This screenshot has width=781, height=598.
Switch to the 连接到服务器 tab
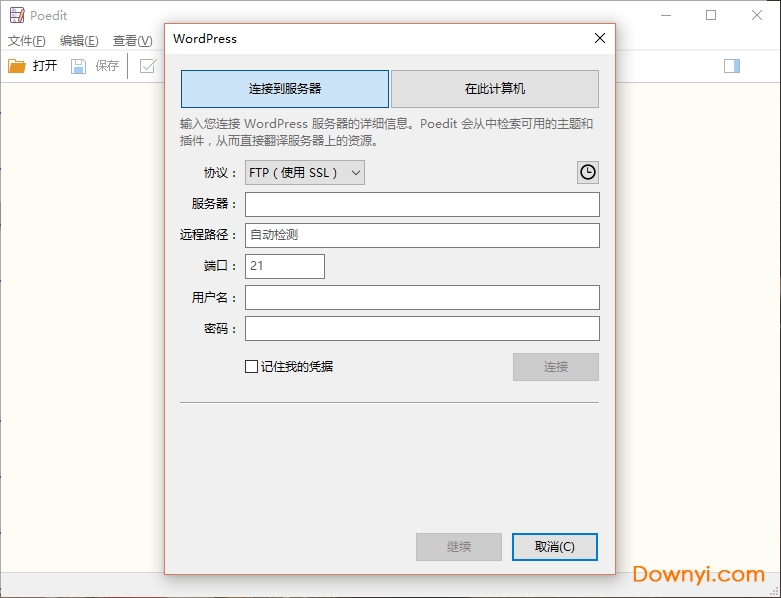[285, 89]
